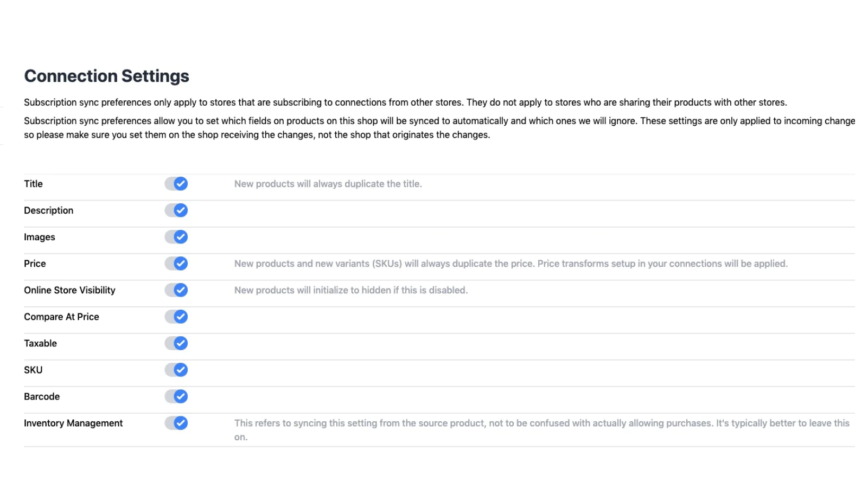Screen dimensions: 868x488
Task: Switch off Online Store Visibility sync
Action: pyautogui.click(x=176, y=290)
